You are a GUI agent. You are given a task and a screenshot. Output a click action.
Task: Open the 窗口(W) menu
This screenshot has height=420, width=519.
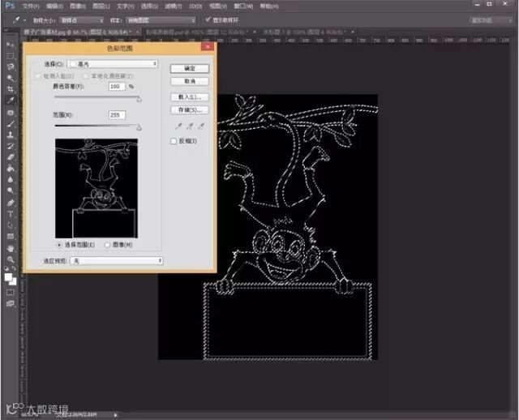pyautogui.click(x=243, y=6)
